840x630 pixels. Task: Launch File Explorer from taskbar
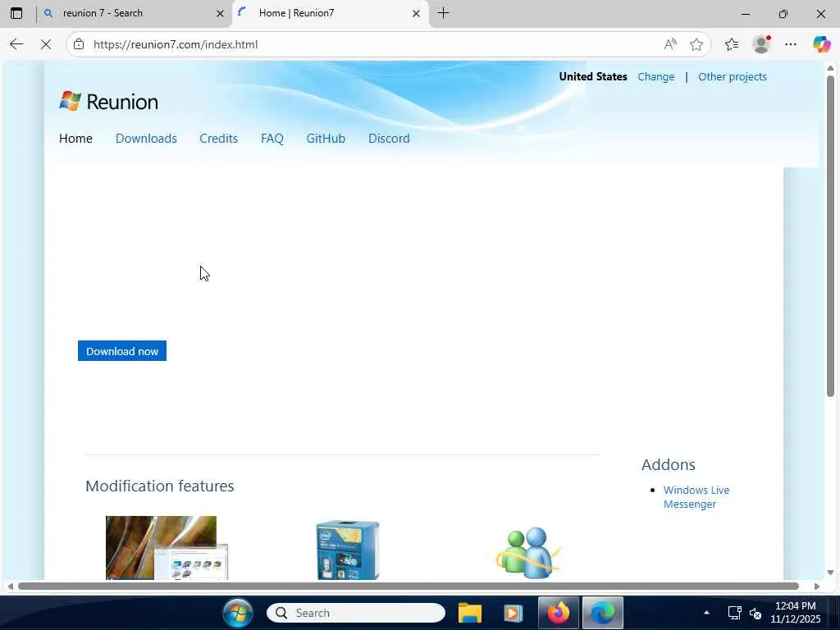pos(470,613)
